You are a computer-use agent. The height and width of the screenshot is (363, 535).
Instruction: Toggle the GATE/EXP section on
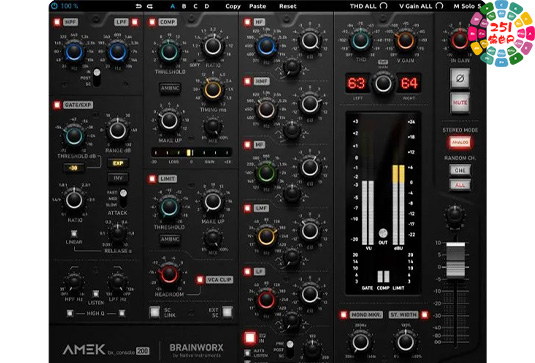pos(57,105)
